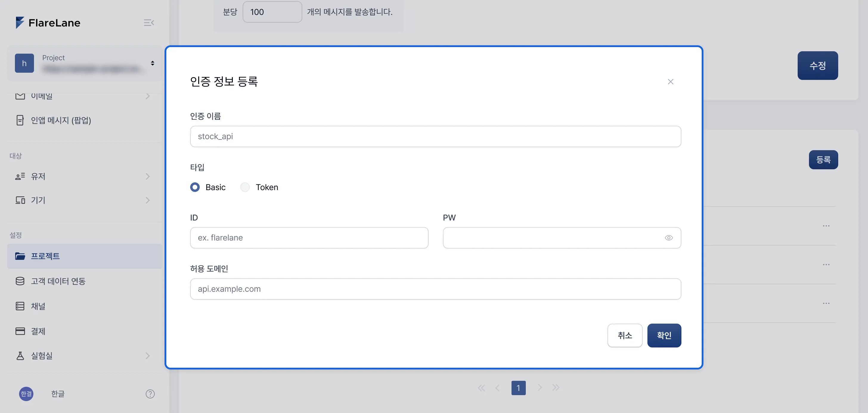Click the 기기 devices icon
The width and height of the screenshot is (868, 413).
coord(20,200)
